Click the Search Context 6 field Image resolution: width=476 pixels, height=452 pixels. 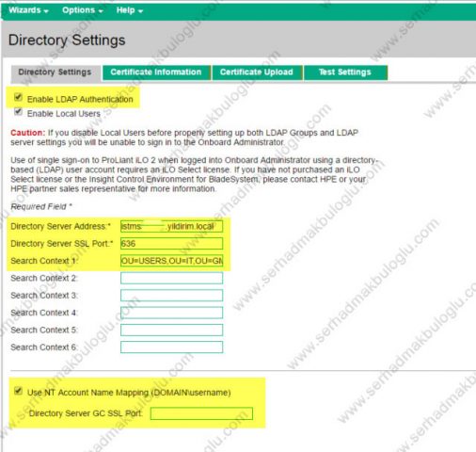[171, 347]
